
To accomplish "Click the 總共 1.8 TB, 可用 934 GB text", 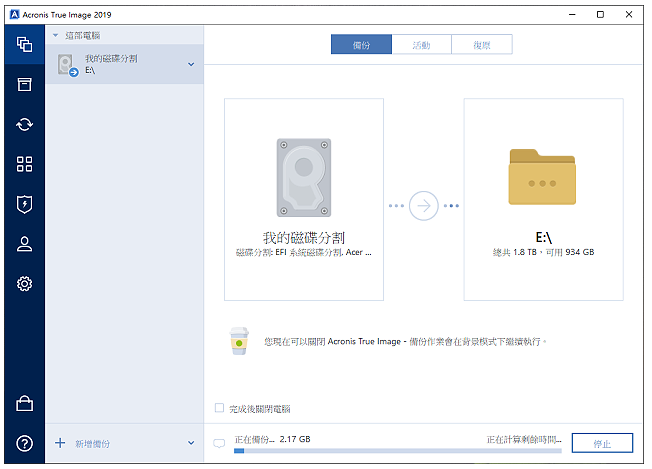I will coord(543,252).
